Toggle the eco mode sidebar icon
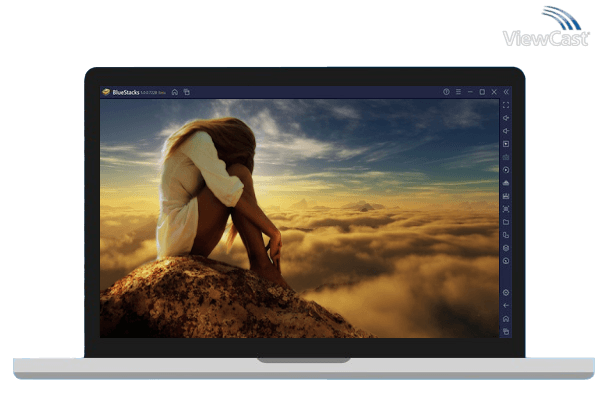The image size is (602, 414). pyautogui.click(x=506, y=261)
